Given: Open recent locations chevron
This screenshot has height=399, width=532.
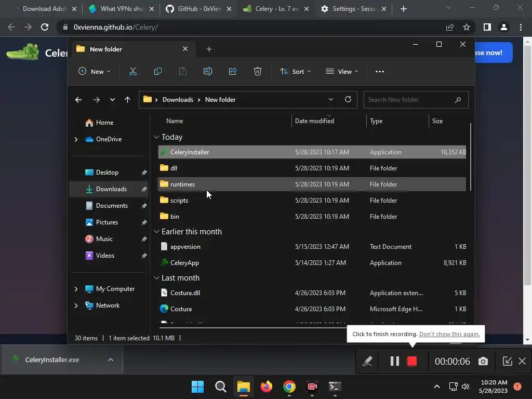Looking at the screenshot, I should [x=112, y=100].
